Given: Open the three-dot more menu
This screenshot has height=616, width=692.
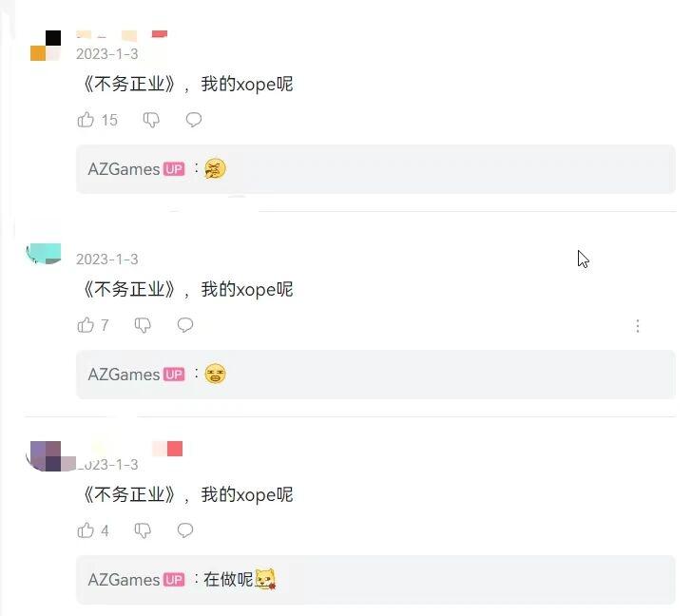Looking at the screenshot, I should 638,326.
